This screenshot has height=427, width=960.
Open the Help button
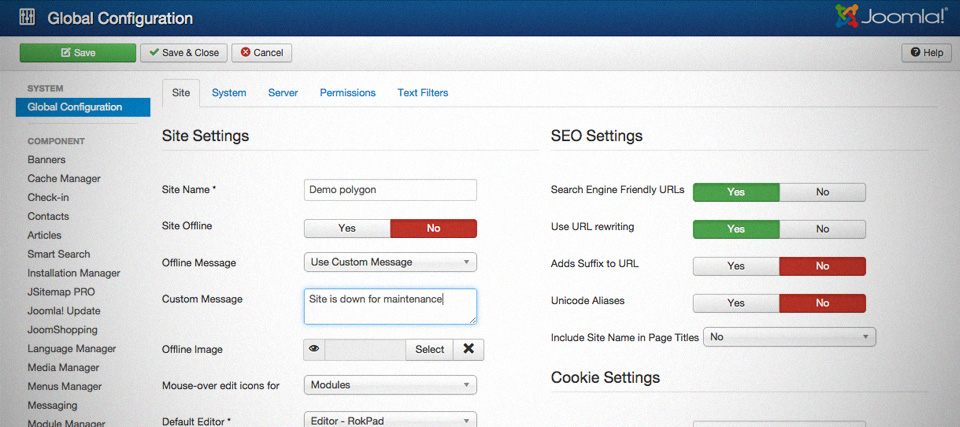926,53
